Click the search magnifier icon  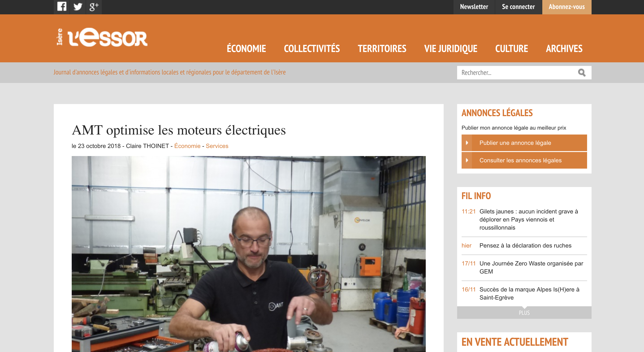[581, 73]
